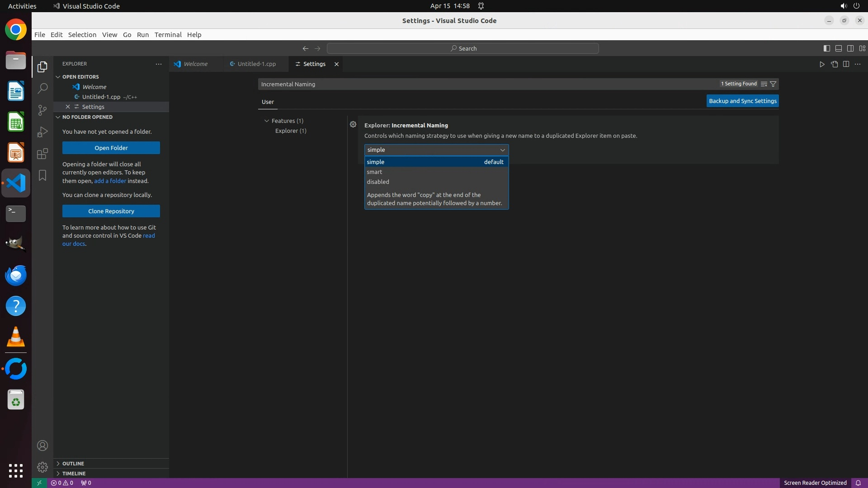Click the 'add a folder' link
The width and height of the screenshot is (868, 488).
click(110, 181)
